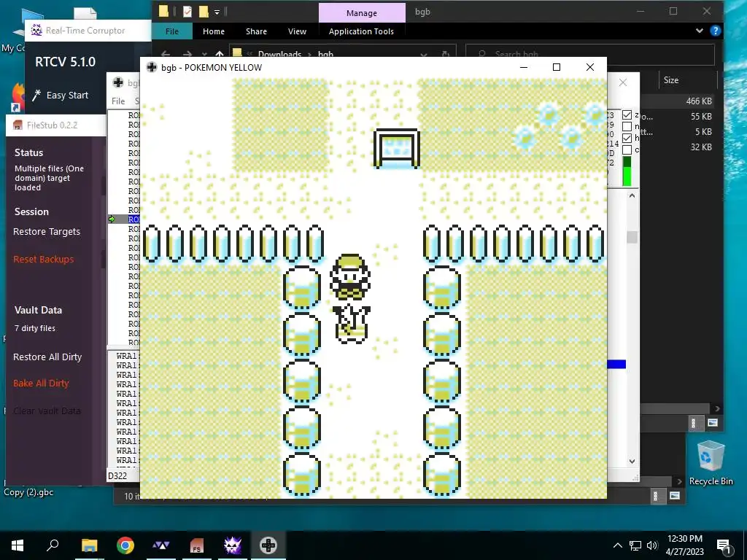Open the quick access toolbar customize dropdown
The width and height of the screenshot is (747, 560).
pos(217,12)
